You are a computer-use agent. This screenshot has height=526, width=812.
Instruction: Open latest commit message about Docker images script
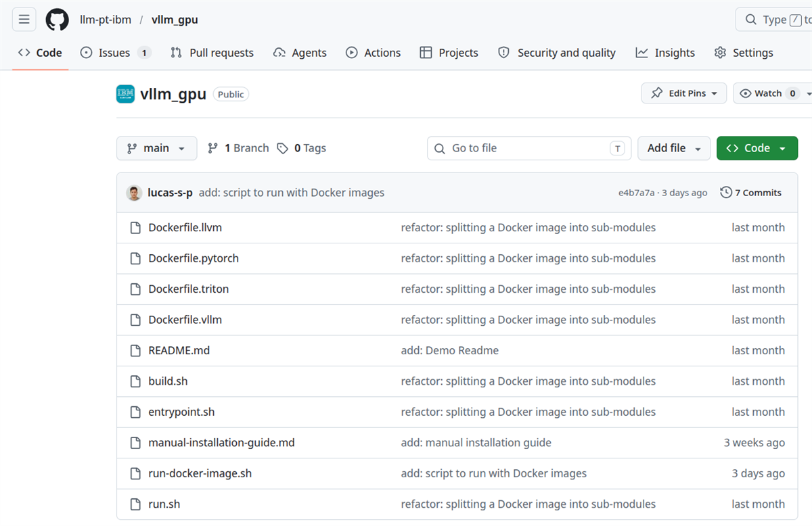click(x=292, y=193)
